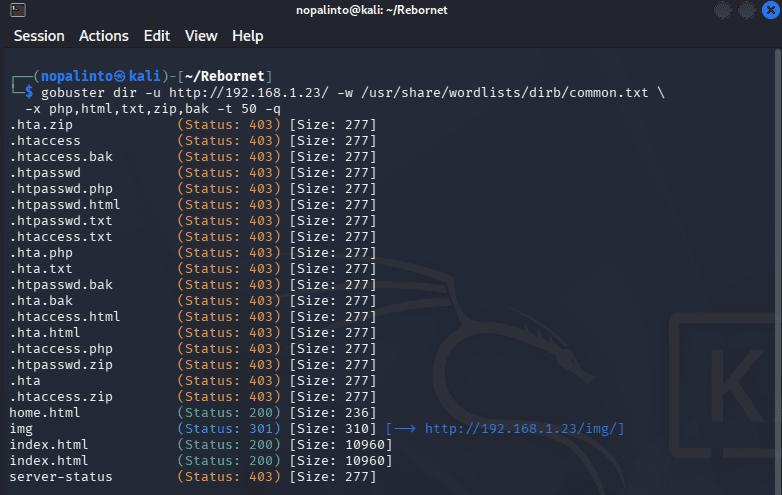Open the http://192.168.1.23/img/ redirect link
The height and width of the screenshot is (495, 782).
pos(521,429)
